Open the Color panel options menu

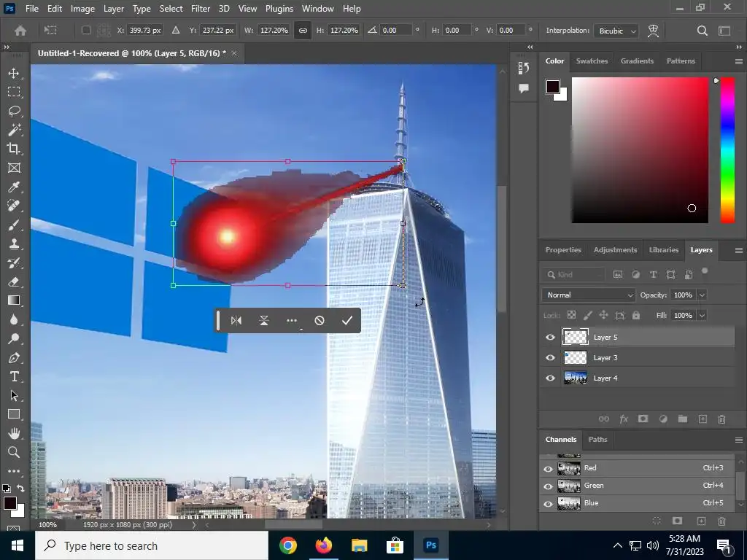[x=738, y=61]
